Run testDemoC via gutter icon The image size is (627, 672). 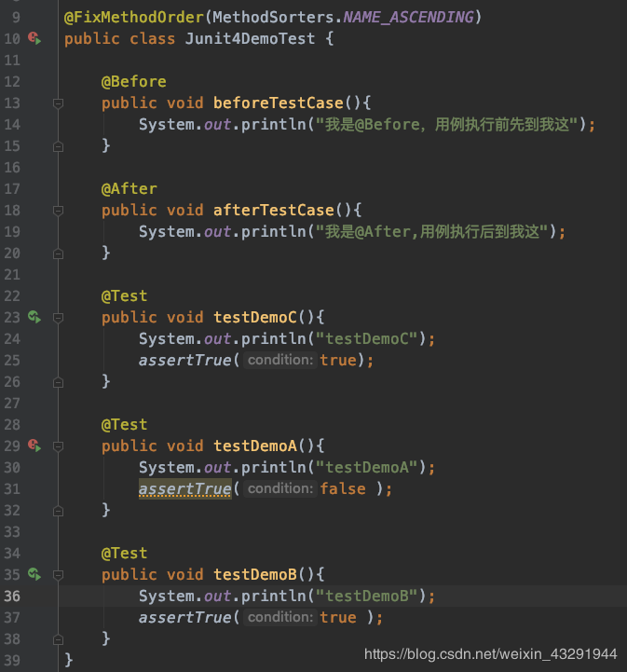tap(34, 317)
